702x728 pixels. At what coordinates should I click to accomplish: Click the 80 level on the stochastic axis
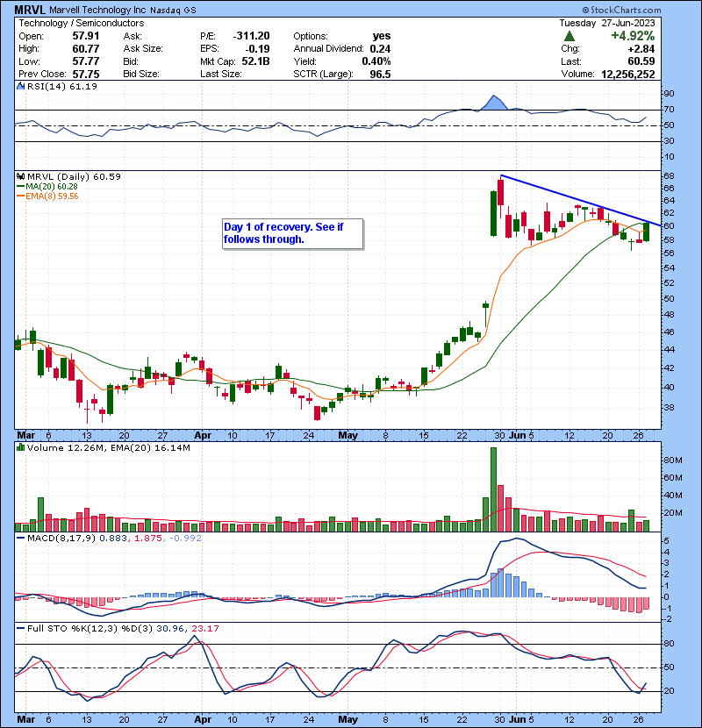(x=669, y=644)
